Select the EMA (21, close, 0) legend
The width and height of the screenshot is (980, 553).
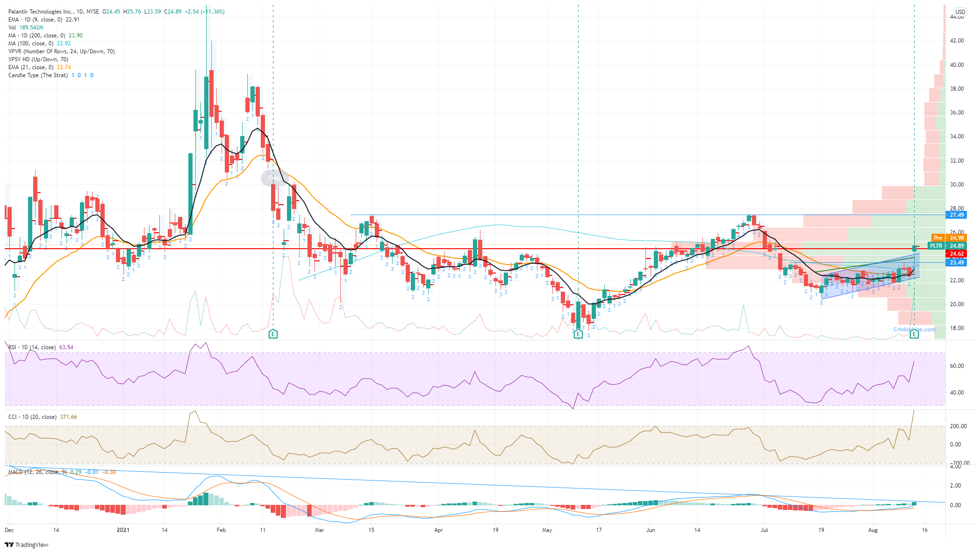pos(40,67)
